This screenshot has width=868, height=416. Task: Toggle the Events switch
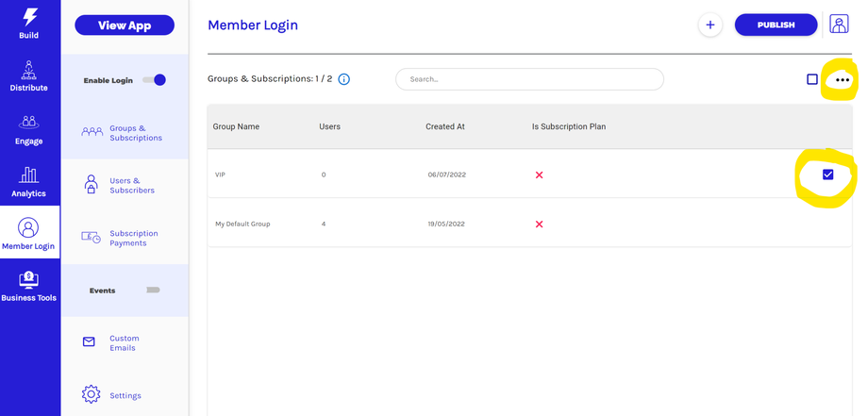(153, 291)
